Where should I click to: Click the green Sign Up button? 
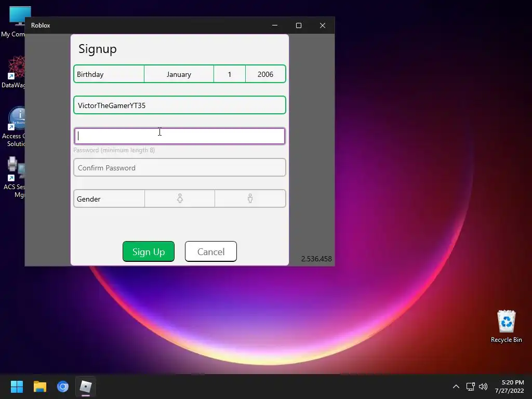click(149, 251)
